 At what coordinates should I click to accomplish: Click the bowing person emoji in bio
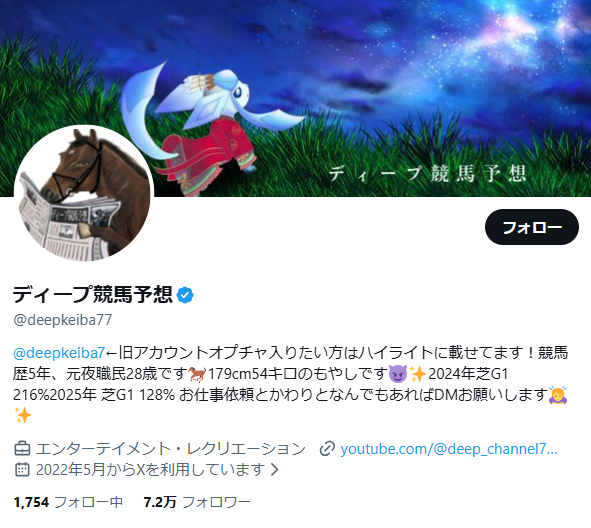[x=558, y=395]
